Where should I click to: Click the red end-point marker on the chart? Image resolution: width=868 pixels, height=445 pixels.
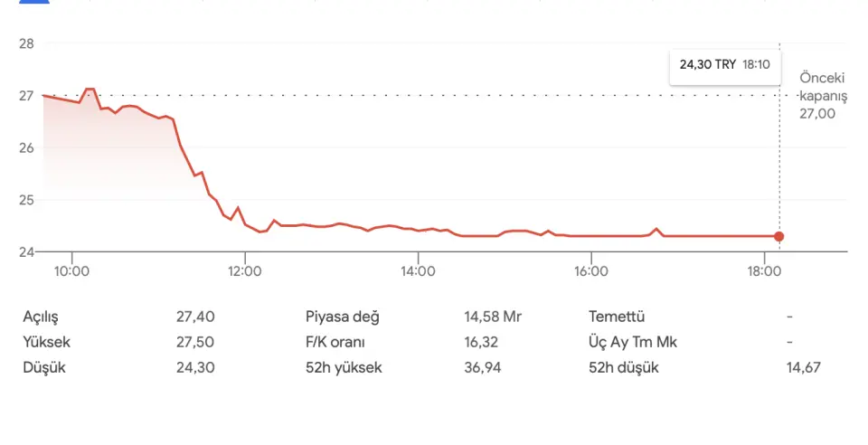pyautogui.click(x=779, y=237)
